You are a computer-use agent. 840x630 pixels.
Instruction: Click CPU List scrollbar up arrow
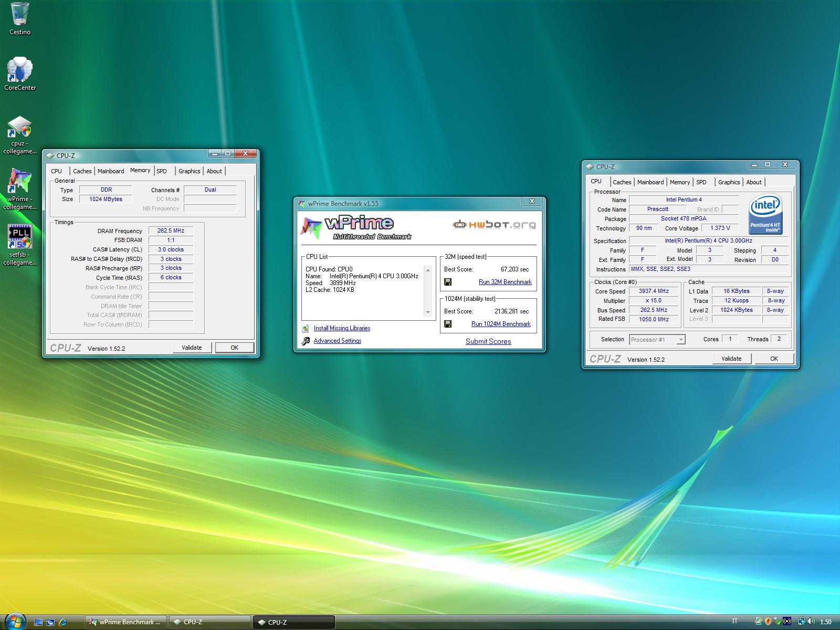[x=428, y=270]
